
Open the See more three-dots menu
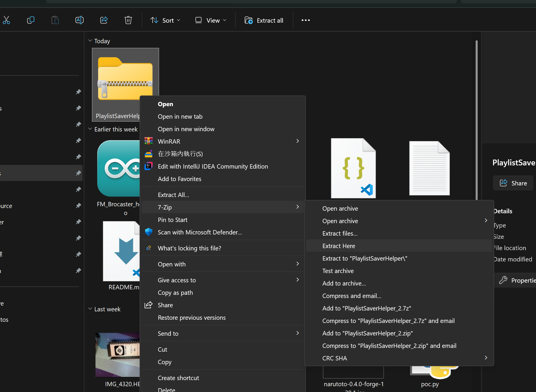point(306,20)
